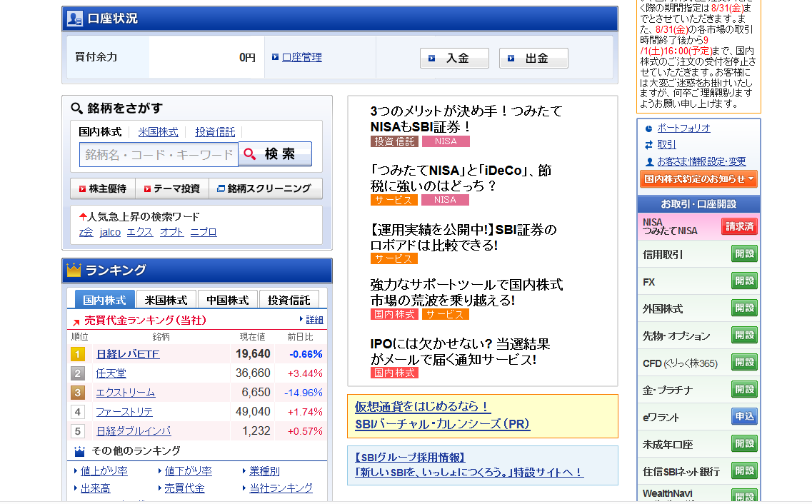
Task: Click 請求済 button for NISA
Action: 739,226
